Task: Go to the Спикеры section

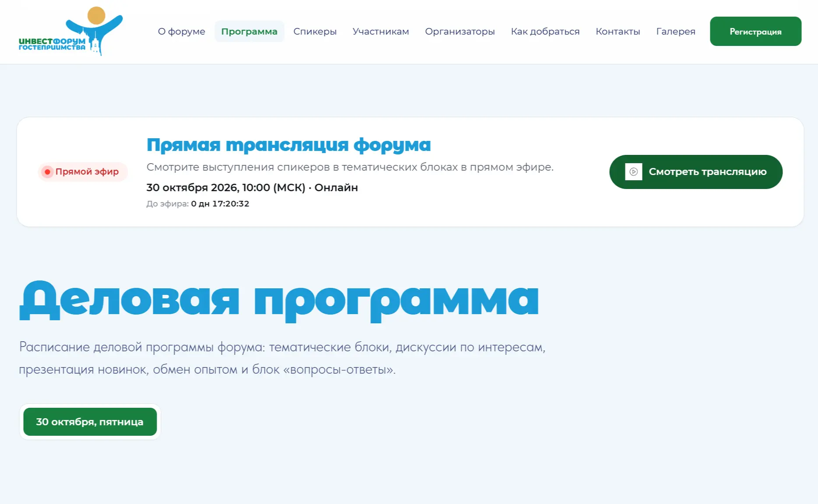Action: [x=315, y=31]
